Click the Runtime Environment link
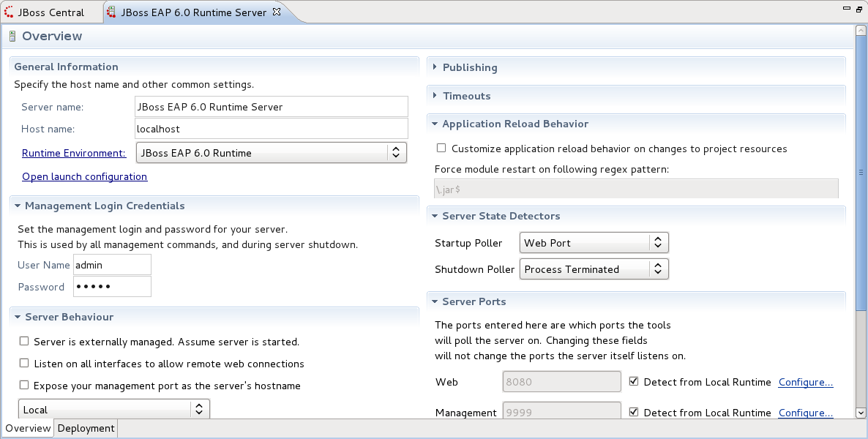This screenshot has height=439, width=868. click(74, 154)
